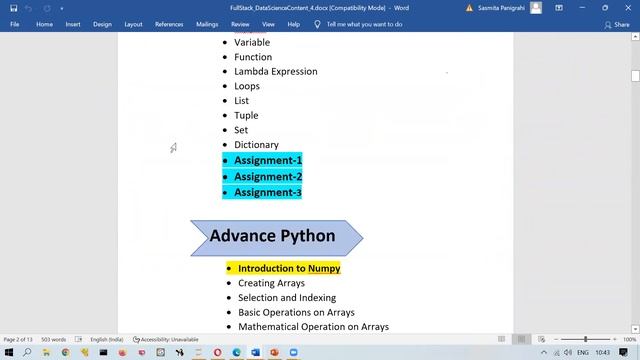The width and height of the screenshot is (640, 360).
Task: Show hidden system tray icons
Action: 544,352
